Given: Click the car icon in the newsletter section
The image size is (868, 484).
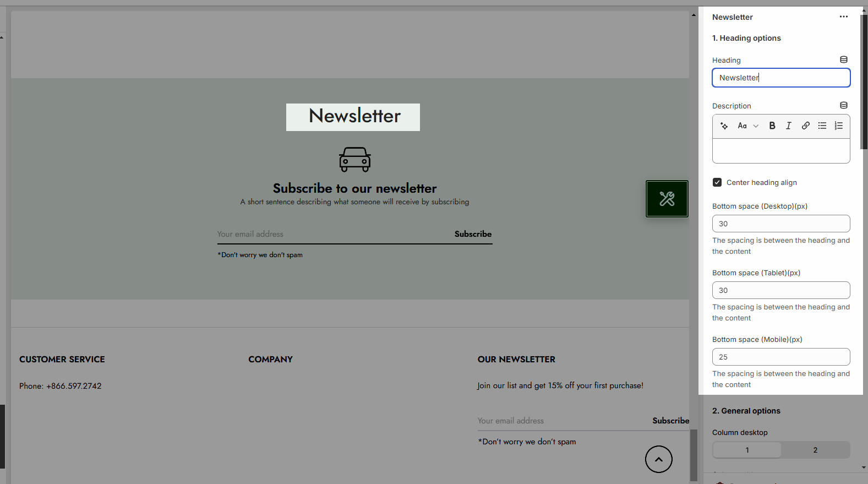Looking at the screenshot, I should [x=355, y=160].
